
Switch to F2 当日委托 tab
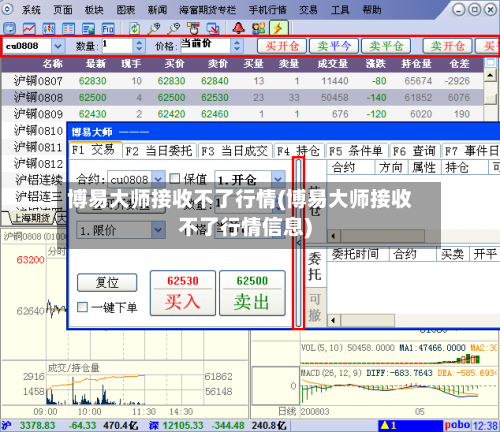coord(159,151)
